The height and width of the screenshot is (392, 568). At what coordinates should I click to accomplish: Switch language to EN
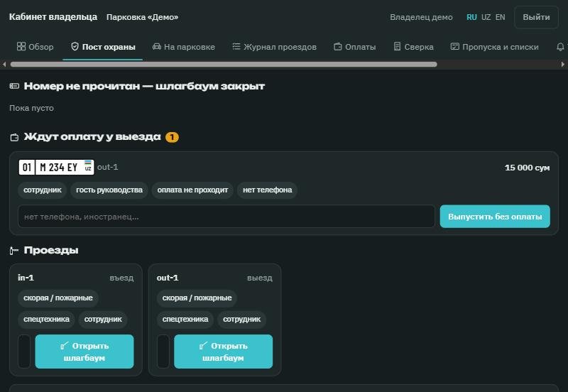point(500,17)
